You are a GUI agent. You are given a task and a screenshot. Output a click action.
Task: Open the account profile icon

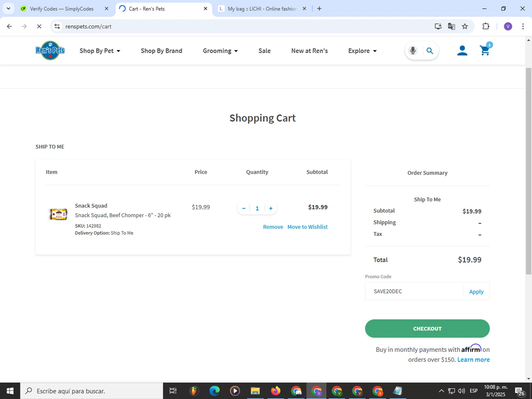click(x=462, y=51)
